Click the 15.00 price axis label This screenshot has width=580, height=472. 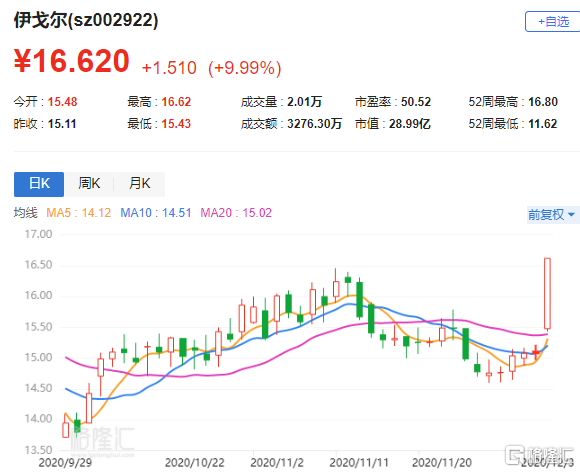coord(38,358)
